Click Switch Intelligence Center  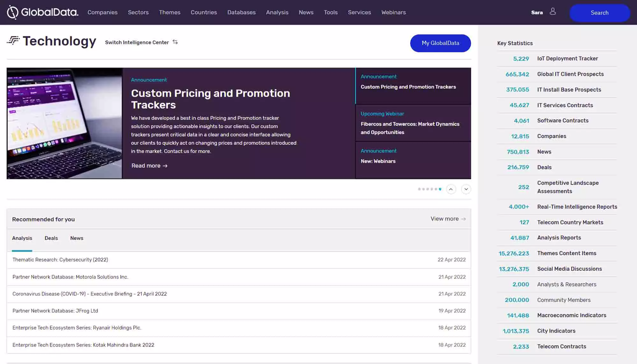137,42
